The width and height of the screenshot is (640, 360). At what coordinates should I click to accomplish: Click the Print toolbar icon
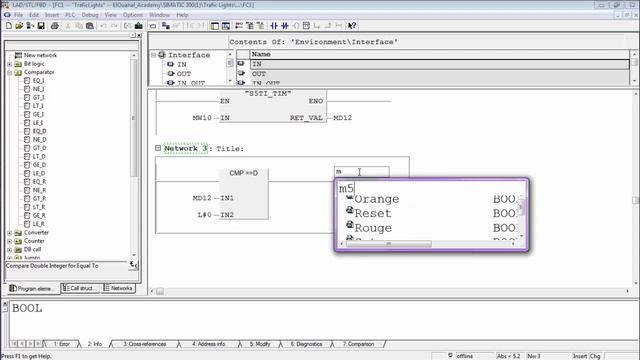click(x=54, y=26)
